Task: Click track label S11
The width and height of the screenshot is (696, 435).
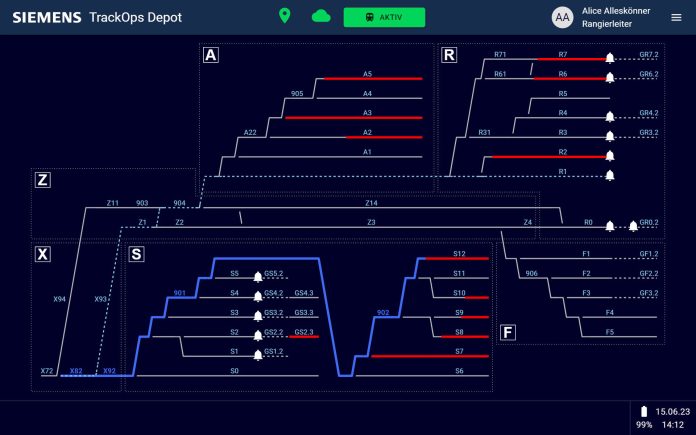Action: (x=459, y=273)
